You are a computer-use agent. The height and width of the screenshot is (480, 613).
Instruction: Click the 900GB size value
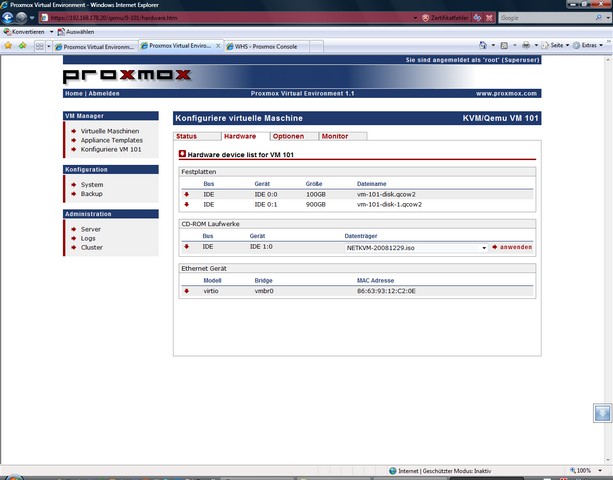click(x=315, y=204)
